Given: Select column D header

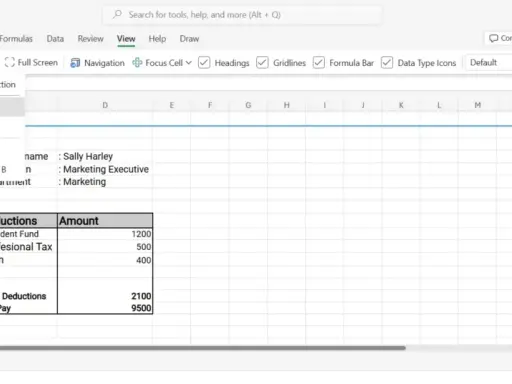Looking at the screenshot, I should (x=105, y=105).
